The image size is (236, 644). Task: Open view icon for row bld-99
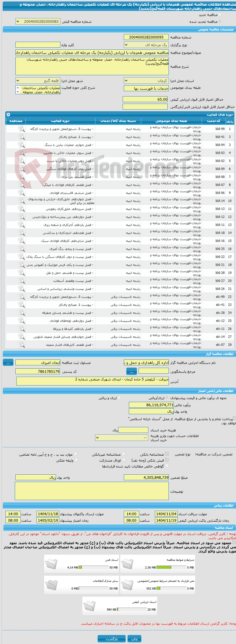[x=21, y=129]
